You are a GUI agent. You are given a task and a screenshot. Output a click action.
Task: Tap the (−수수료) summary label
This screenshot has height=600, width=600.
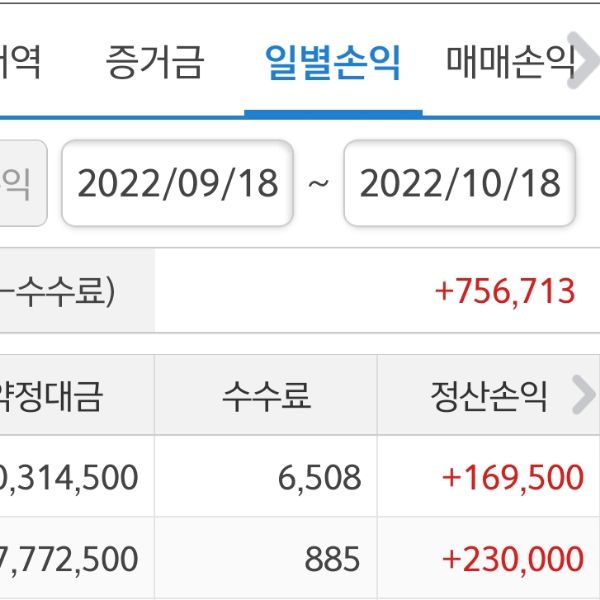(x=60, y=291)
